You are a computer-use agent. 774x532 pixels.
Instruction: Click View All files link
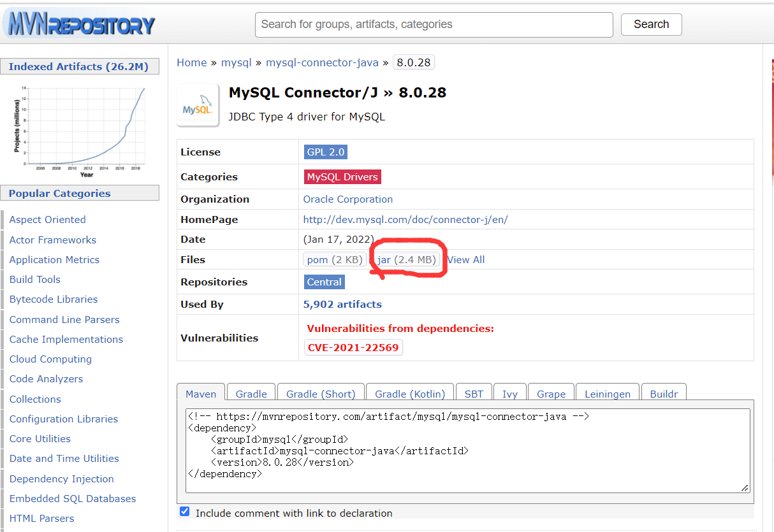point(466,260)
